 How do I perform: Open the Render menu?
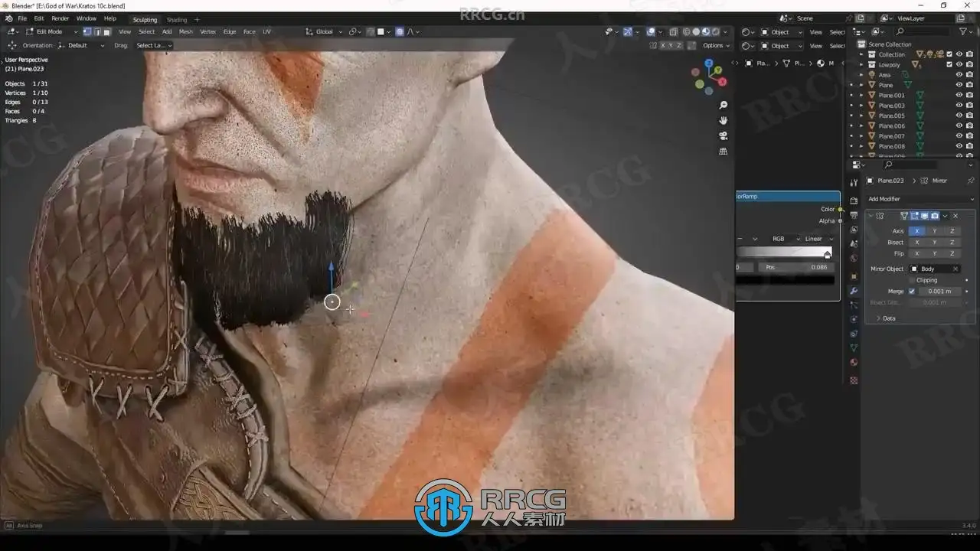point(60,18)
